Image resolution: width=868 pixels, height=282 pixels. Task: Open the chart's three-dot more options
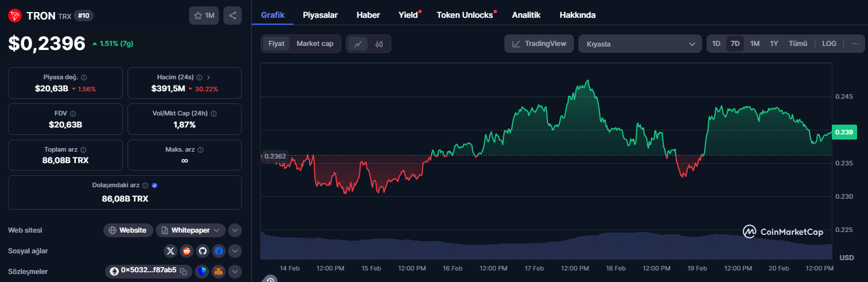click(855, 44)
